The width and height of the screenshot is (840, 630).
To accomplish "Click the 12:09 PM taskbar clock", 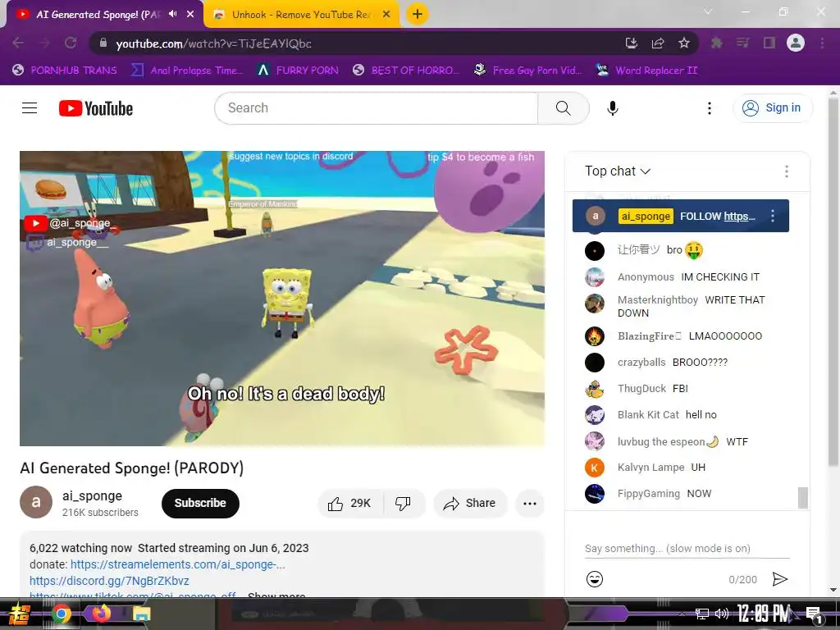I will [763, 614].
